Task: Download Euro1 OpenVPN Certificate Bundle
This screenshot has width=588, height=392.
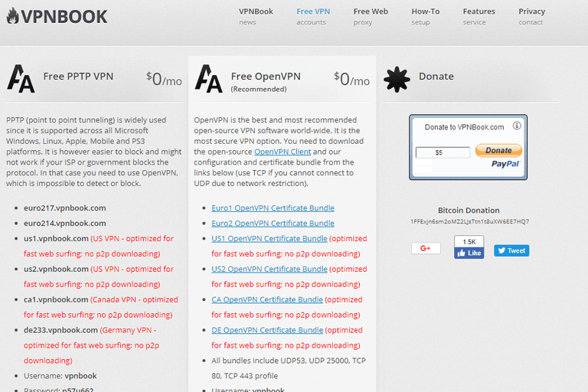Action: [x=273, y=207]
